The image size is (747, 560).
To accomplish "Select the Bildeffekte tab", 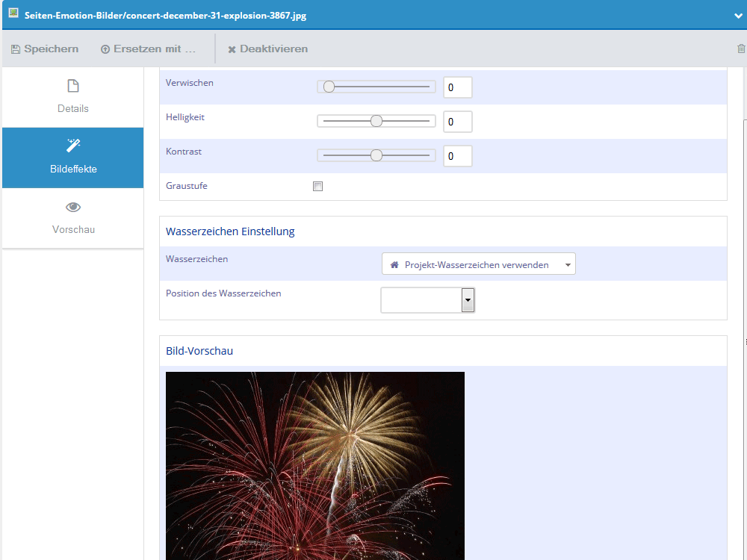I will click(73, 158).
